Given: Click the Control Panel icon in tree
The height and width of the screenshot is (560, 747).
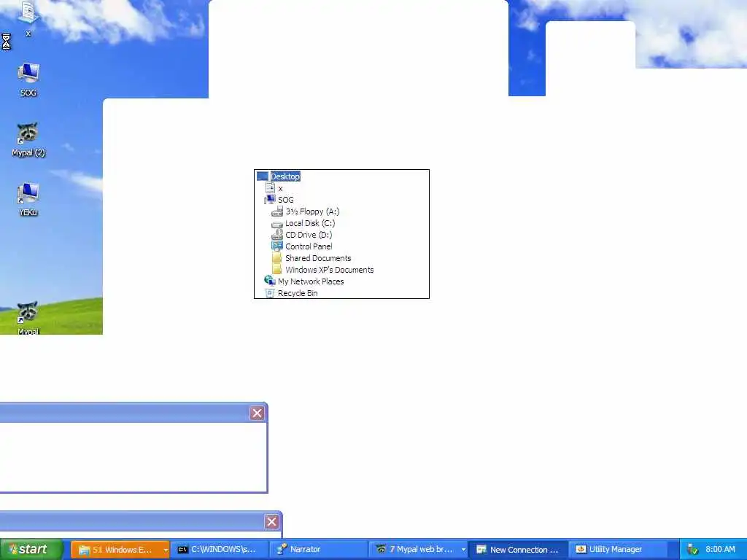Looking at the screenshot, I should click(277, 246).
